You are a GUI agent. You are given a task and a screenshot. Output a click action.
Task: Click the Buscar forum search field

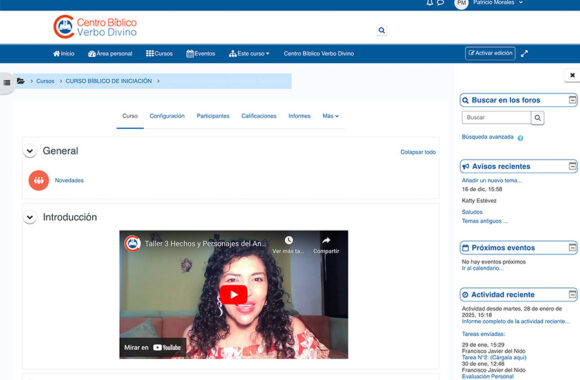click(x=496, y=118)
